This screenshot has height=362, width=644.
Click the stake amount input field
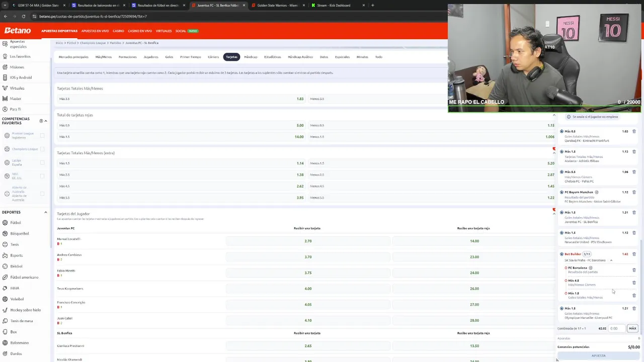pos(616,328)
